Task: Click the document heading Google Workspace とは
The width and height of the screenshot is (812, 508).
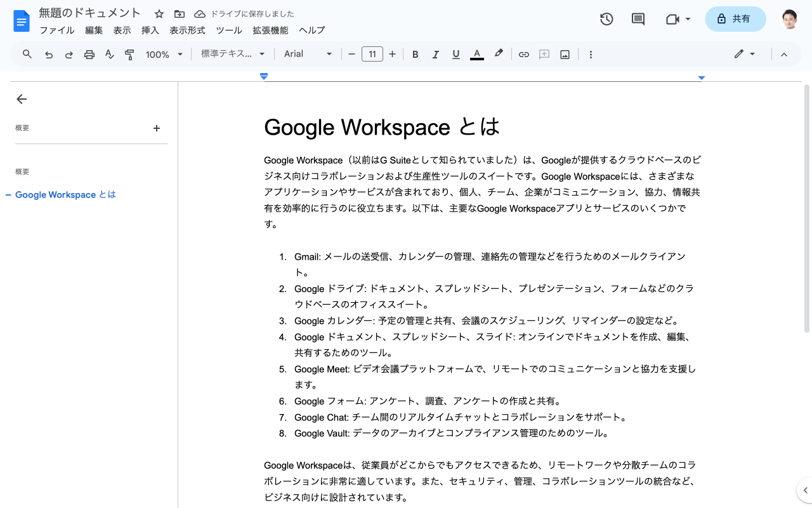Action: [x=382, y=127]
